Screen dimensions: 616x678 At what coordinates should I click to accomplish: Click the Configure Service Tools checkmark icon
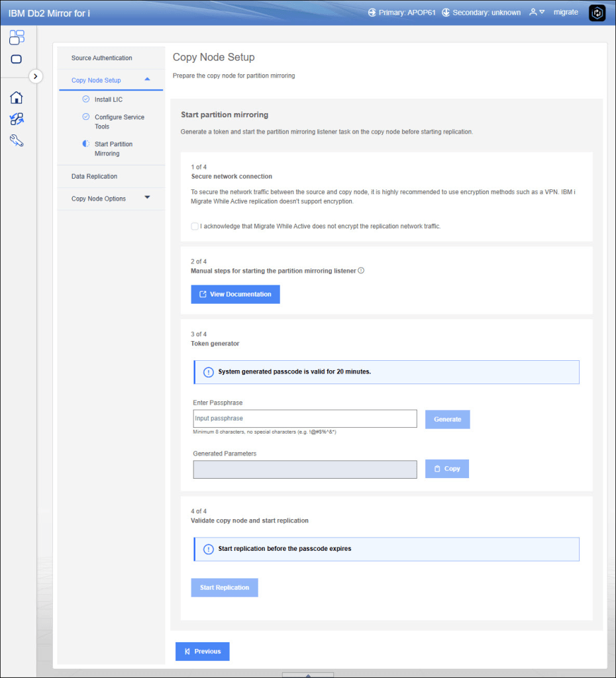[x=85, y=117]
